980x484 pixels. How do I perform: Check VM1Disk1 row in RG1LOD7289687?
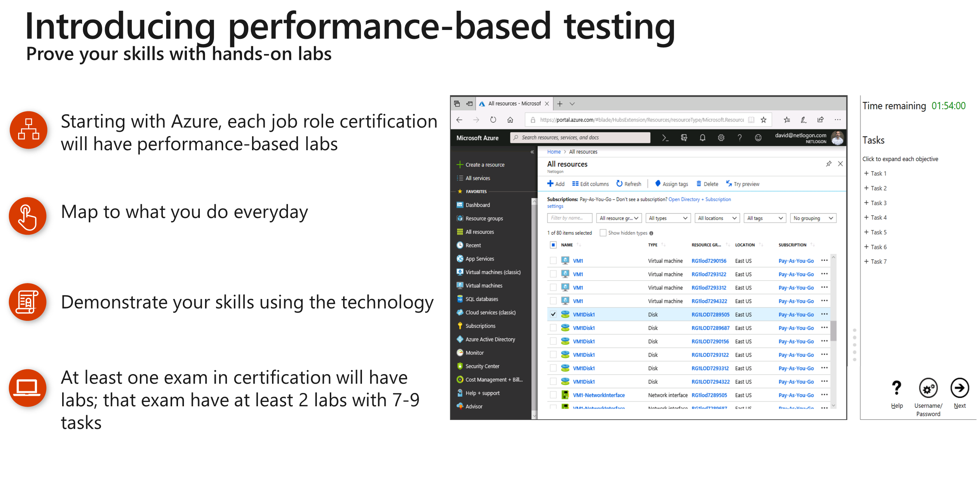(x=553, y=328)
